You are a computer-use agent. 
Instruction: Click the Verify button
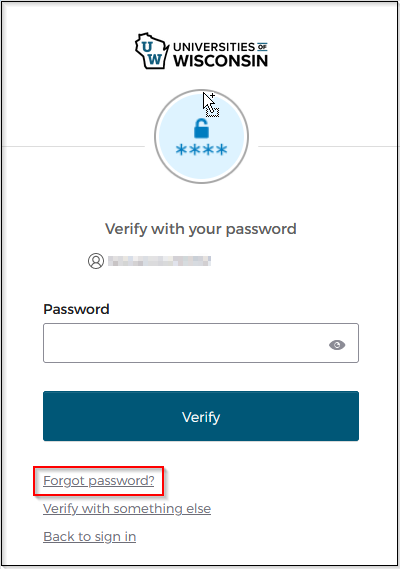point(201,416)
